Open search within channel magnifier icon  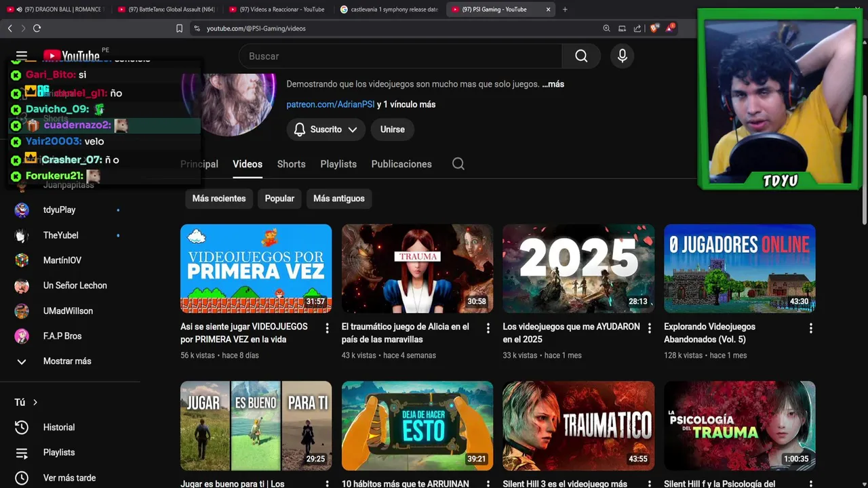pyautogui.click(x=458, y=164)
